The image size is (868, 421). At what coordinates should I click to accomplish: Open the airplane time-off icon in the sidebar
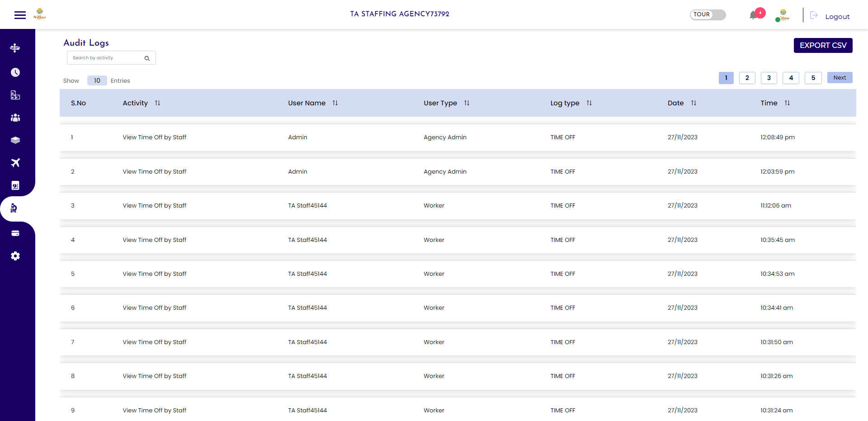click(x=15, y=163)
